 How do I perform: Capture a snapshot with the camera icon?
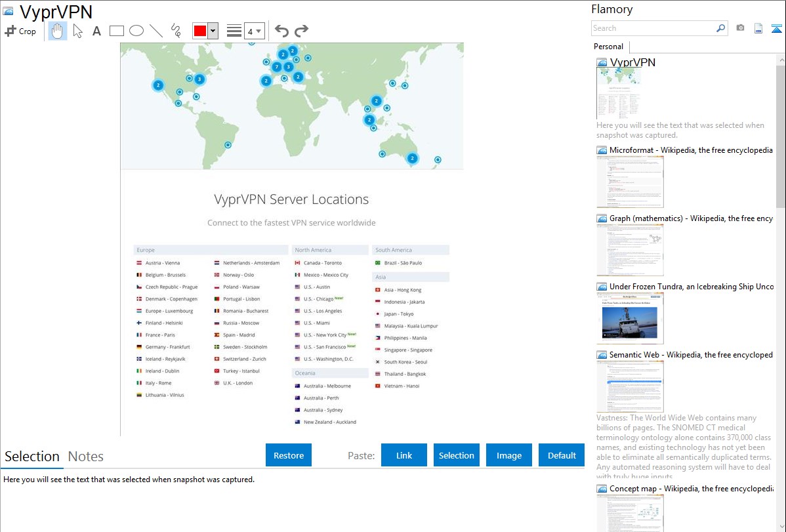(x=740, y=28)
